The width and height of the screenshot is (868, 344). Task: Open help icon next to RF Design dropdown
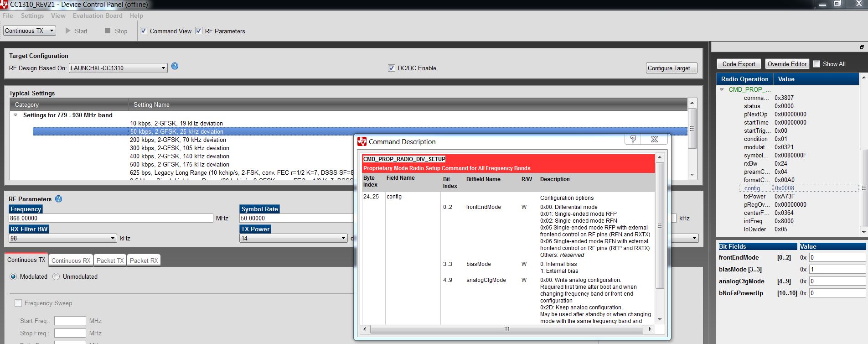[x=175, y=66]
